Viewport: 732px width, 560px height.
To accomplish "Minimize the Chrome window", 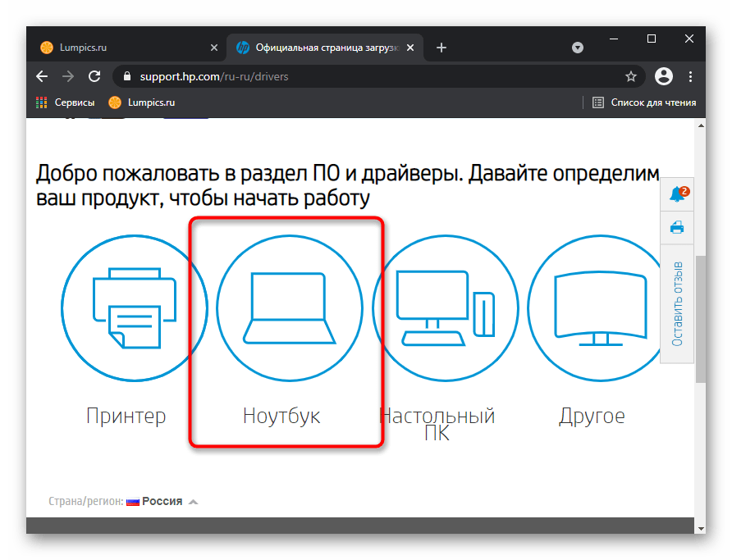I will point(614,39).
